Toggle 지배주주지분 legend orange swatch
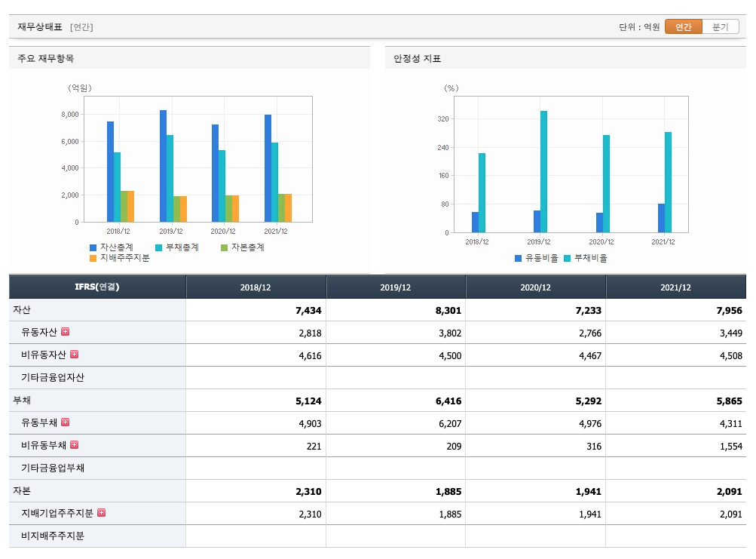756x559 pixels. tap(93, 258)
